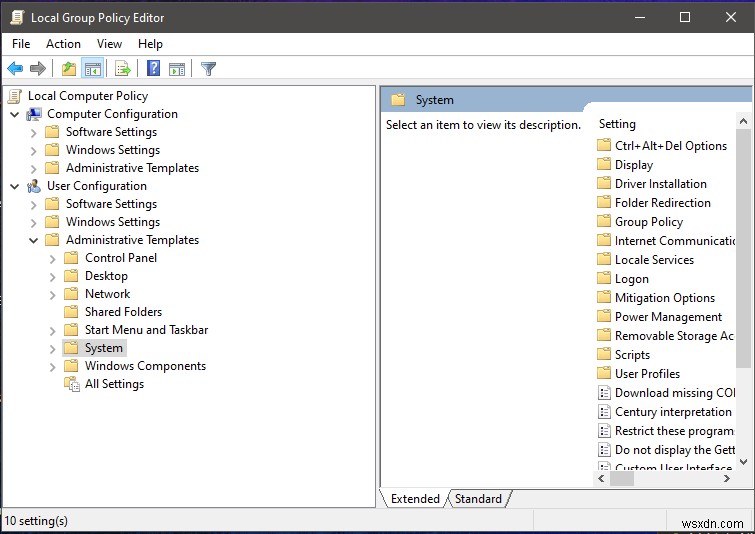Click the Ctrl+Alt+Del Options folder icon
The width and height of the screenshot is (755, 534).
[604, 145]
